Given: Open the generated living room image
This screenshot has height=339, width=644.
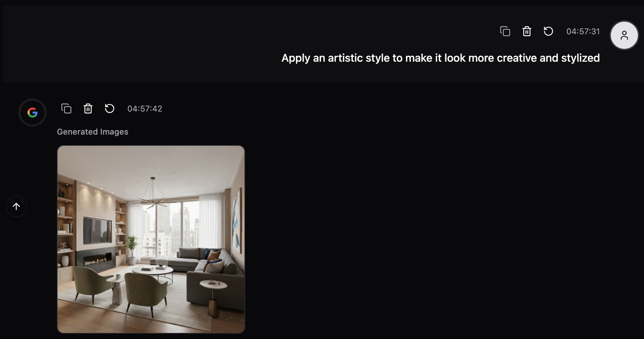Looking at the screenshot, I should (x=151, y=239).
